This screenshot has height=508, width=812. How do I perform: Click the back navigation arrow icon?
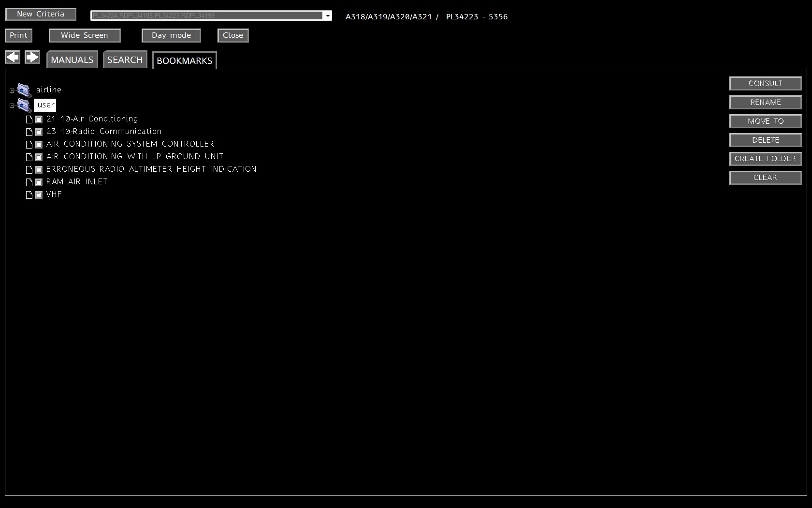pos(13,58)
